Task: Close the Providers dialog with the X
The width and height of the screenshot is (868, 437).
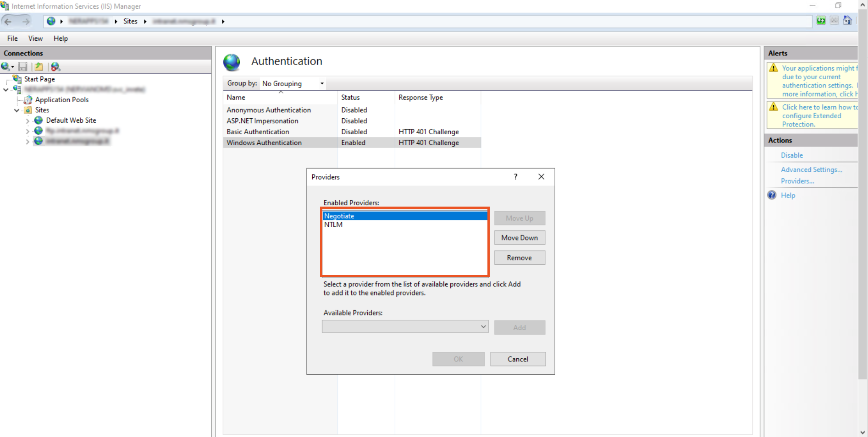Action: tap(542, 177)
